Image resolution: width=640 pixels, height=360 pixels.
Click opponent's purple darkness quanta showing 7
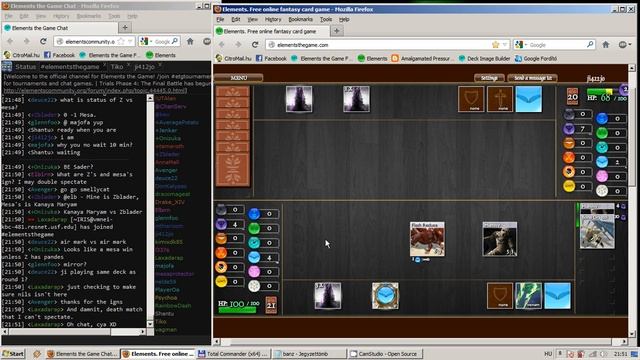[x=577, y=129]
